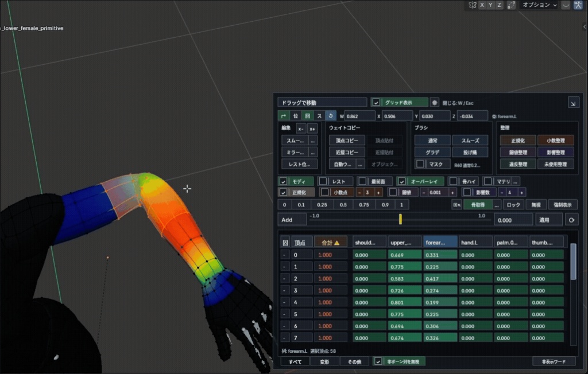
Task: Toggle the レスト checkbox
Action: coord(323,181)
